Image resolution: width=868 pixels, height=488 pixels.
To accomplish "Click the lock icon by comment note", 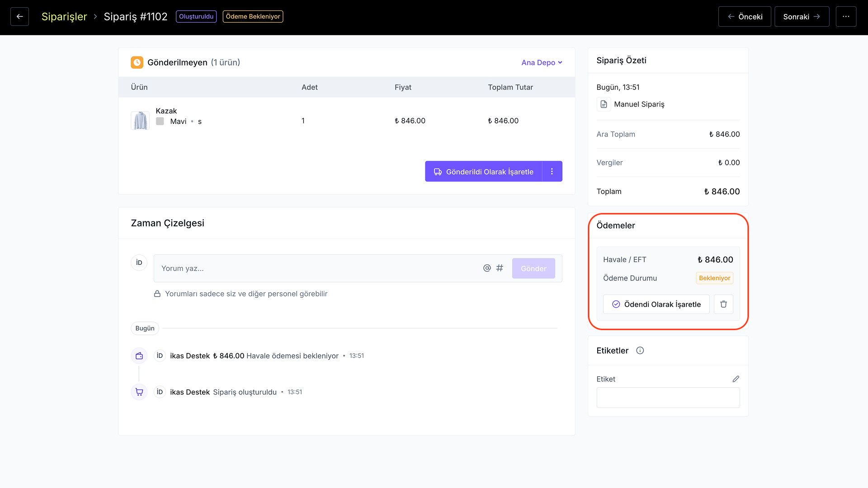I will 157,294.
